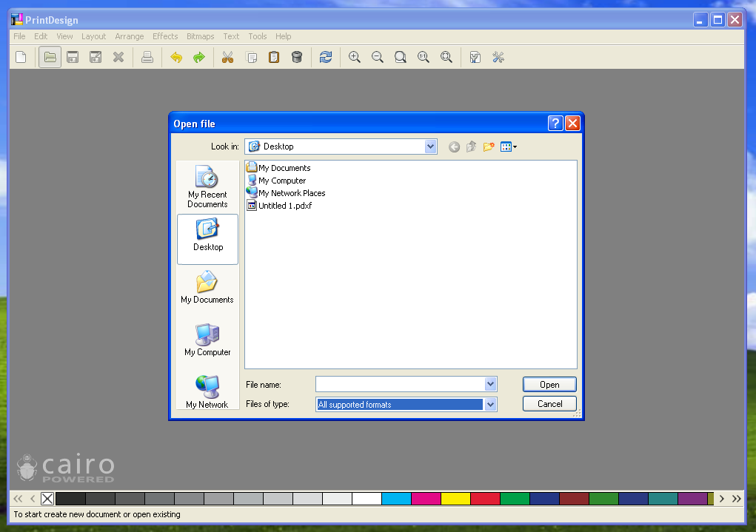Click the Zoom In magnifier icon
The width and height of the screenshot is (756, 532).
(x=355, y=58)
